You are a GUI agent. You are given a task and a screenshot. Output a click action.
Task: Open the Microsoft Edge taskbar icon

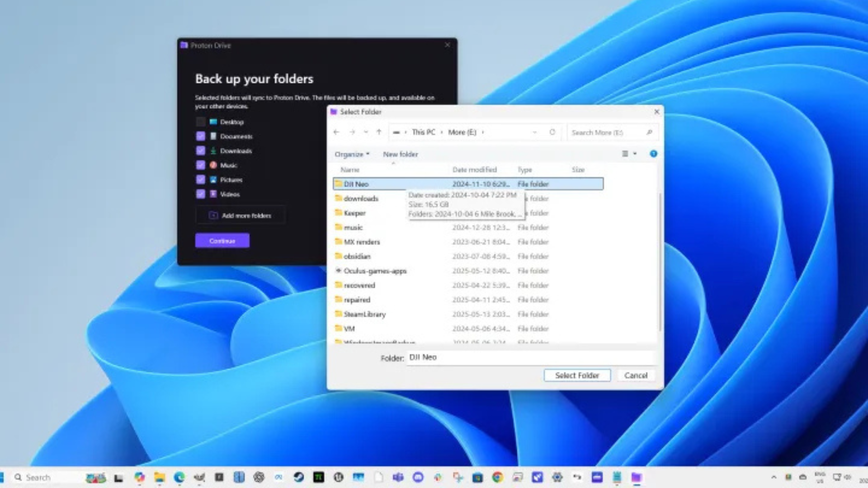[179, 477]
